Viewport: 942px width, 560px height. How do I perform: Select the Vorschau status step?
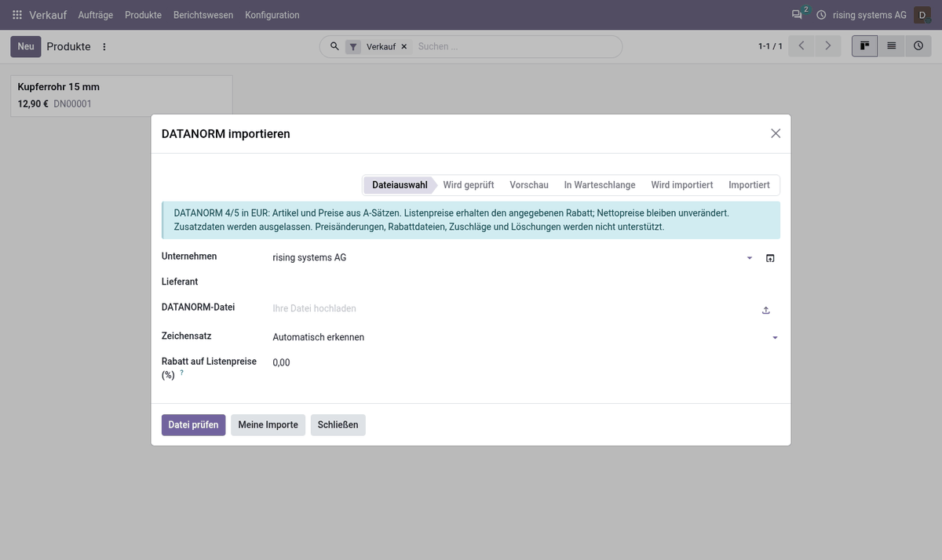point(529,185)
